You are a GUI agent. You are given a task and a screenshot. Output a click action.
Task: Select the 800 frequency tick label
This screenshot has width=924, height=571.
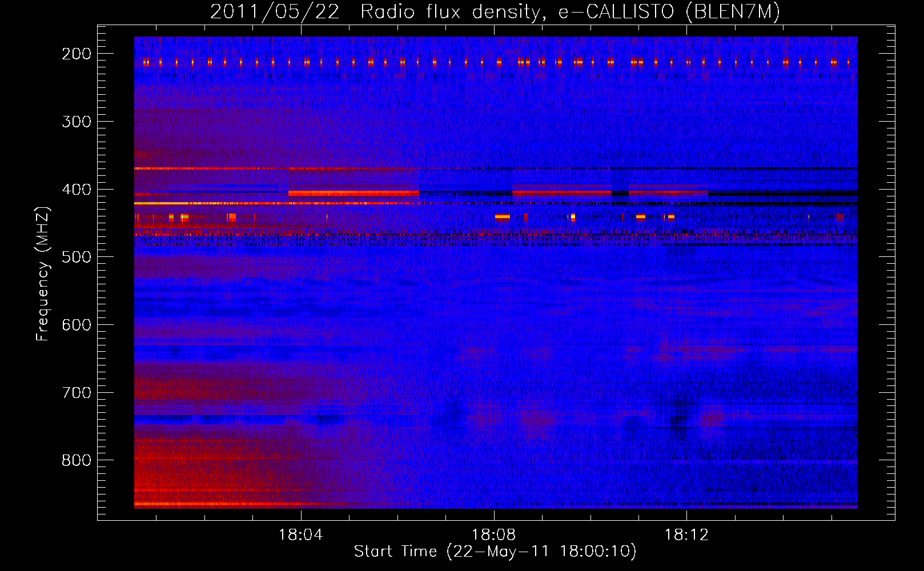pos(77,460)
